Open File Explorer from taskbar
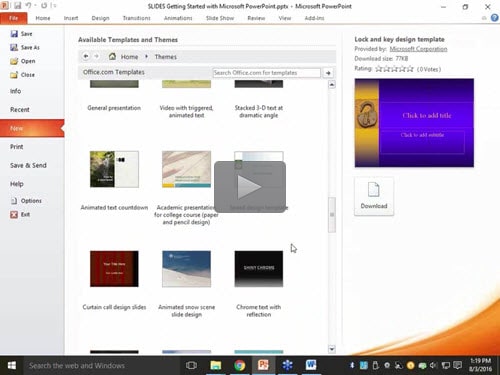Image resolution: width=500 pixels, height=375 pixels. pyautogui.click(x=216, y=365)
